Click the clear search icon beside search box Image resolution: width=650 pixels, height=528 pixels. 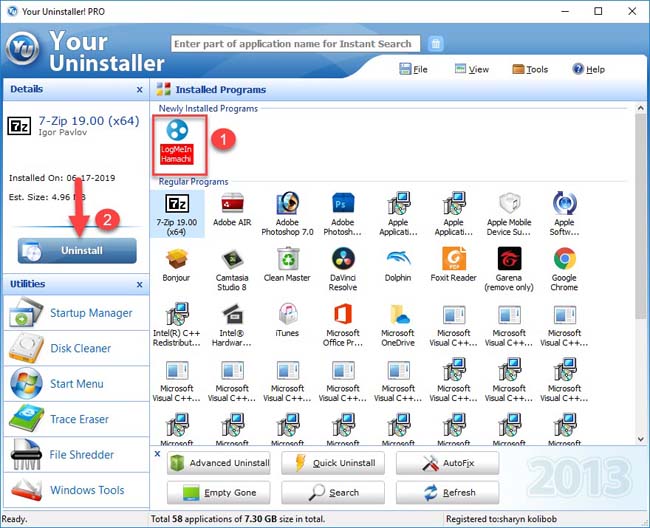point(435,44)
